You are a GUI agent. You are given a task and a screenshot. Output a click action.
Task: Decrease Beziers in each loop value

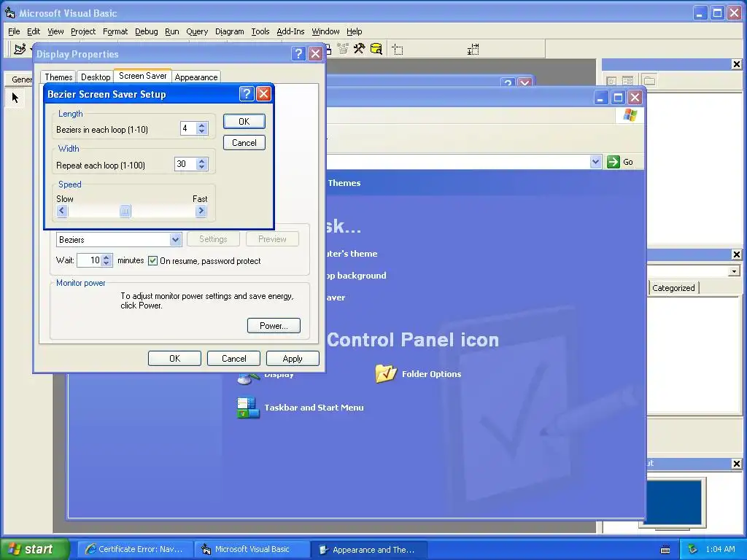tap(202, 131)
